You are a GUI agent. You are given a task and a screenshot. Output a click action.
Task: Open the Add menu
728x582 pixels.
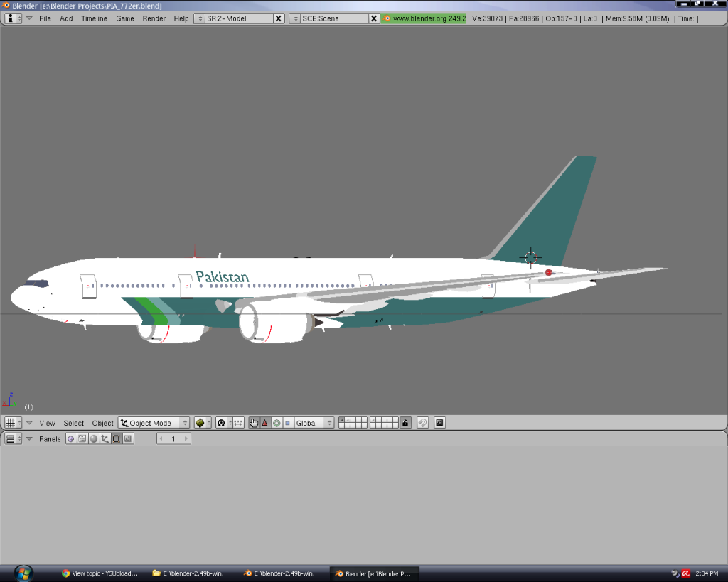coord(66,18)
